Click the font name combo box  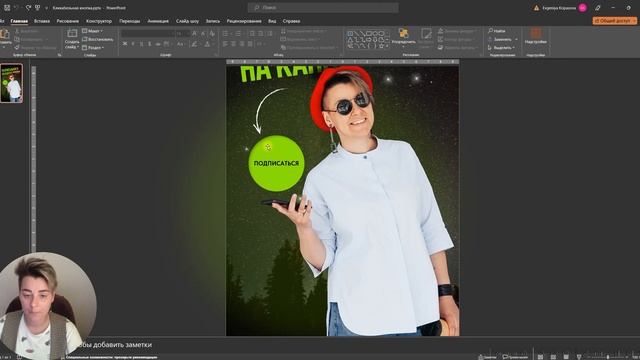[148, 33]
